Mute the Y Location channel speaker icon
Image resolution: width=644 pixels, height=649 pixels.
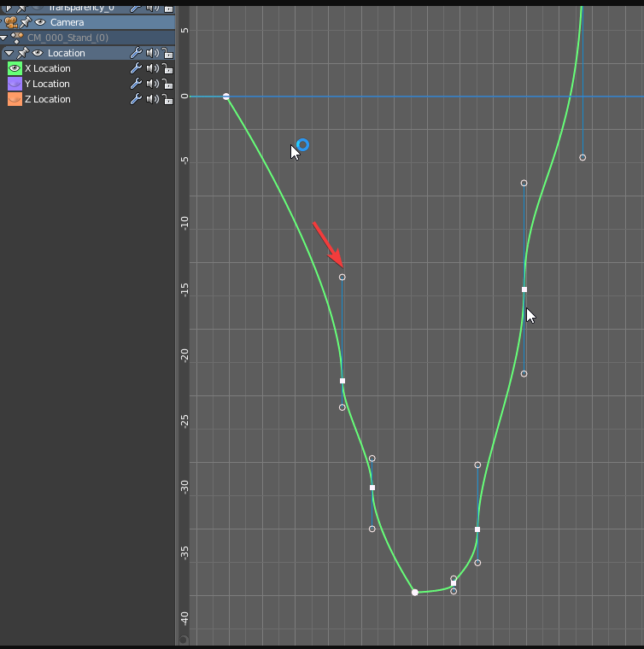[152, 84]
